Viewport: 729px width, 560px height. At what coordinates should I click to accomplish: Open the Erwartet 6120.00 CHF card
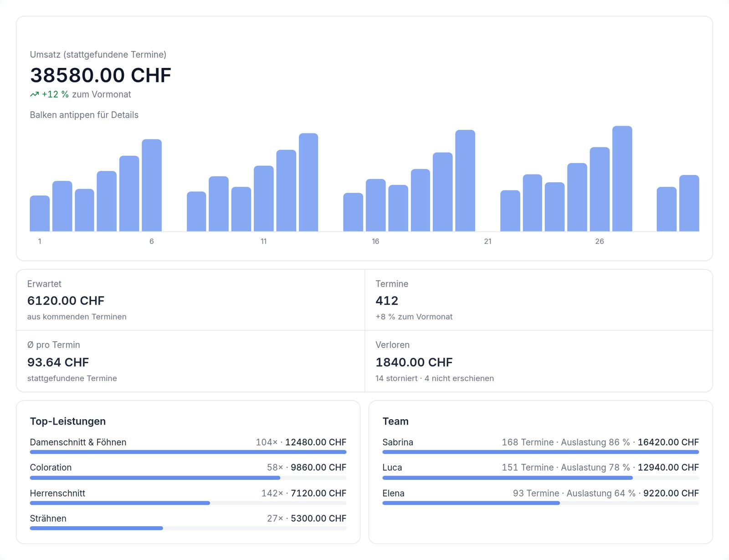190,300
